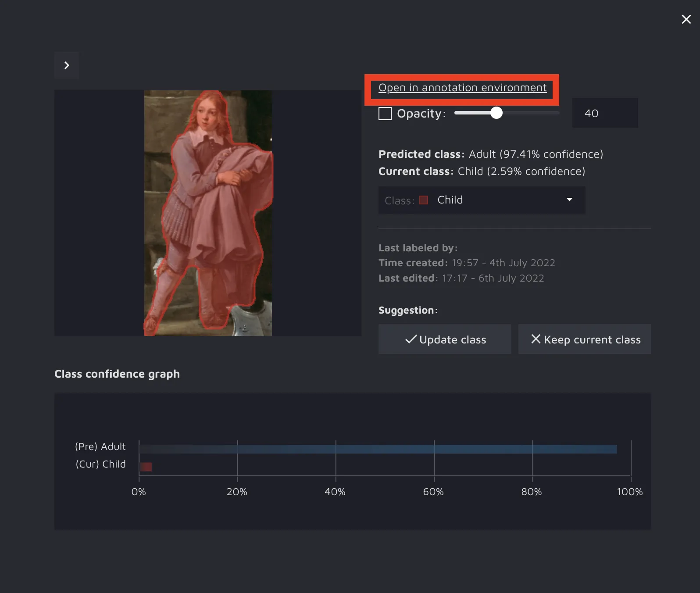Click the Opacity slider handle

click(x=496, y=113)
